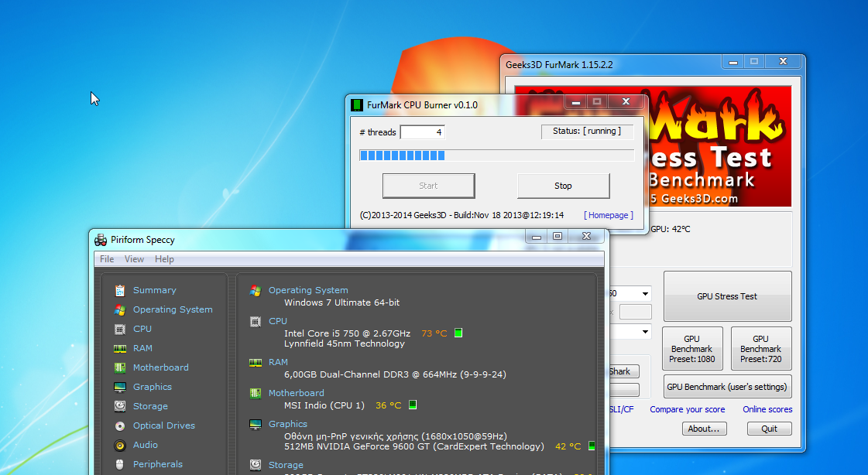The height and width of the screenshot is (475, 868).
Task: Launch the GPU Stress Test in FurMark
Action: (x=727, y=296)
